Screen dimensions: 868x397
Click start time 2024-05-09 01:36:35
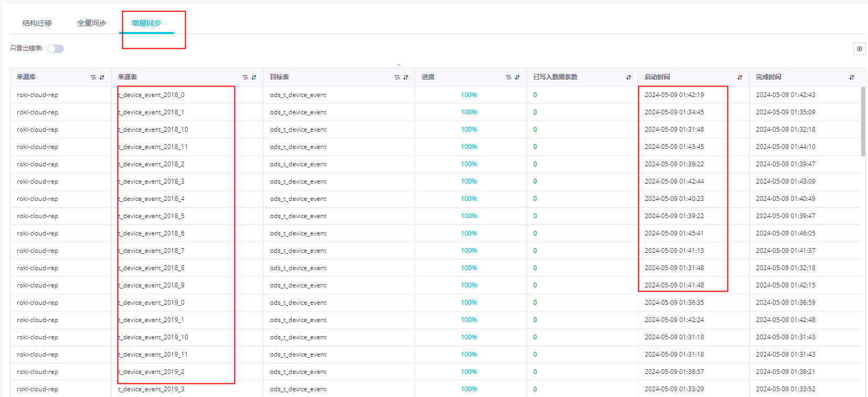(674, 303)
